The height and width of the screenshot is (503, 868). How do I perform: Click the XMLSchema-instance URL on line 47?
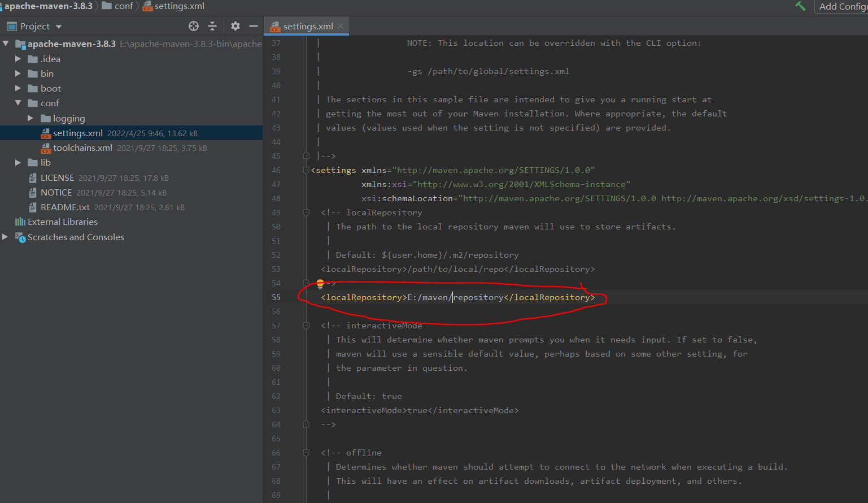(521, 184)
